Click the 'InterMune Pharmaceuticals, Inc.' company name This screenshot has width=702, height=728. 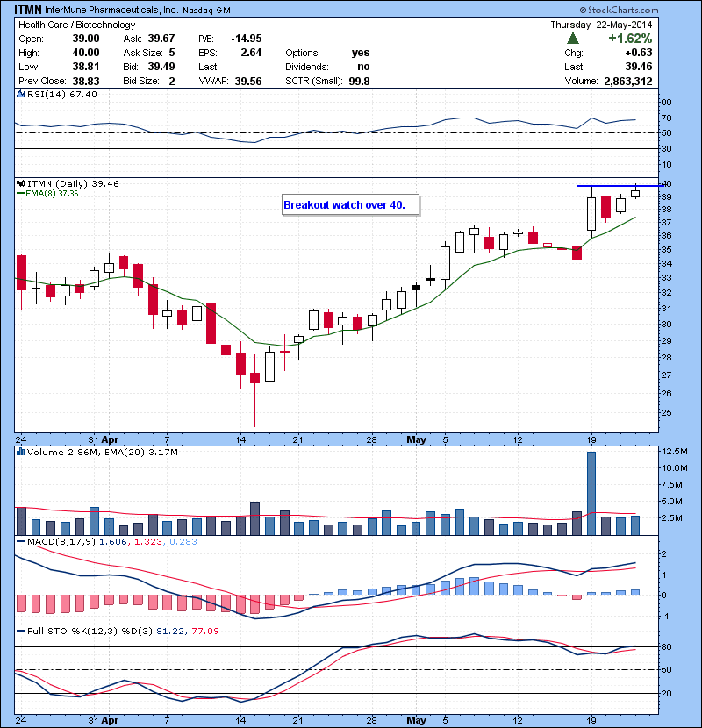pos(111,10)
